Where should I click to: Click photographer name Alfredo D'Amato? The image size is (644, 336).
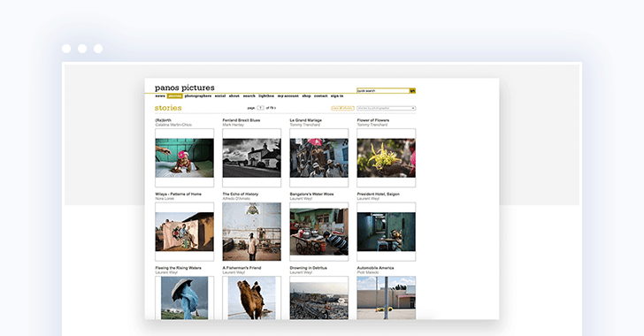coord(236,199)
